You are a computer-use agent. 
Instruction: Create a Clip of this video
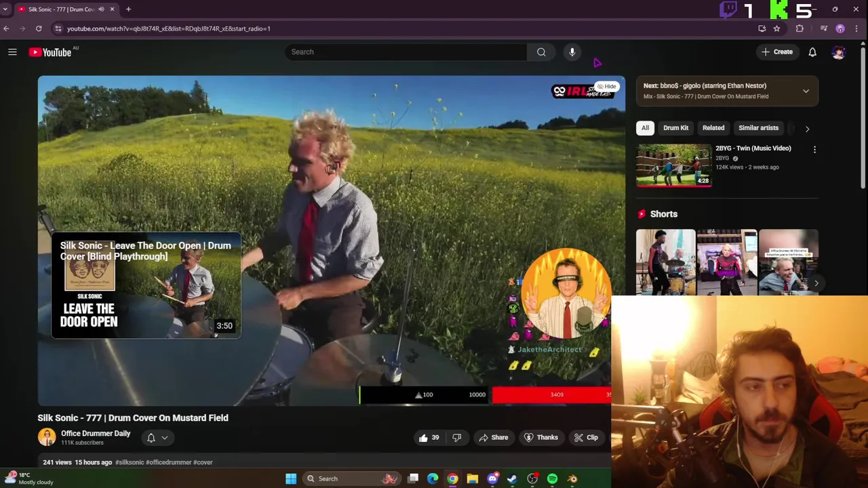(586, 438)
